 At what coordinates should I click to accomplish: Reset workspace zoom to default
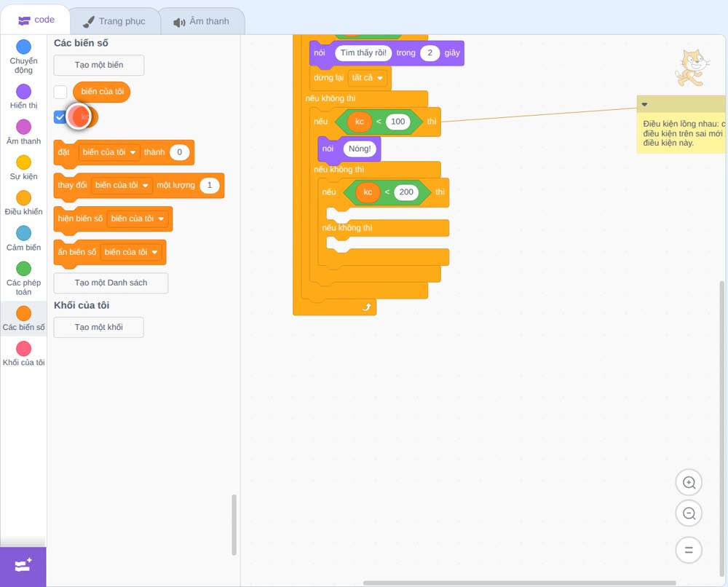pos(689,550)
